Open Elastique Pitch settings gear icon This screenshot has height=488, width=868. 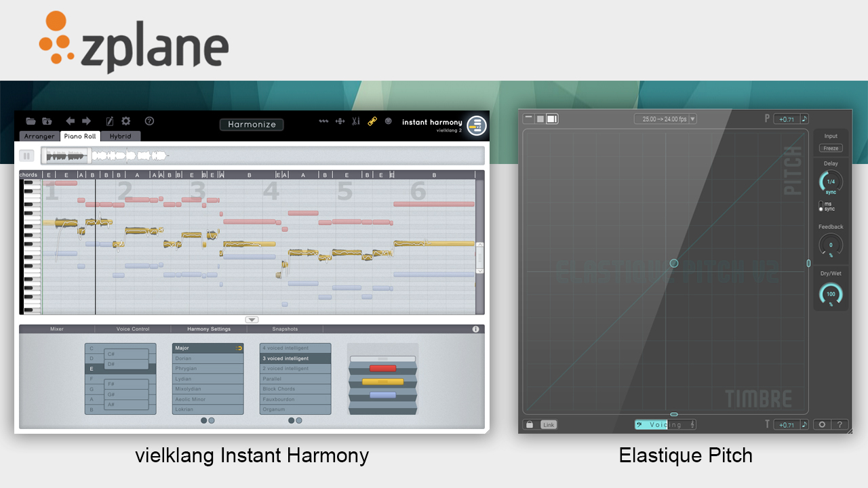[822, 425]
